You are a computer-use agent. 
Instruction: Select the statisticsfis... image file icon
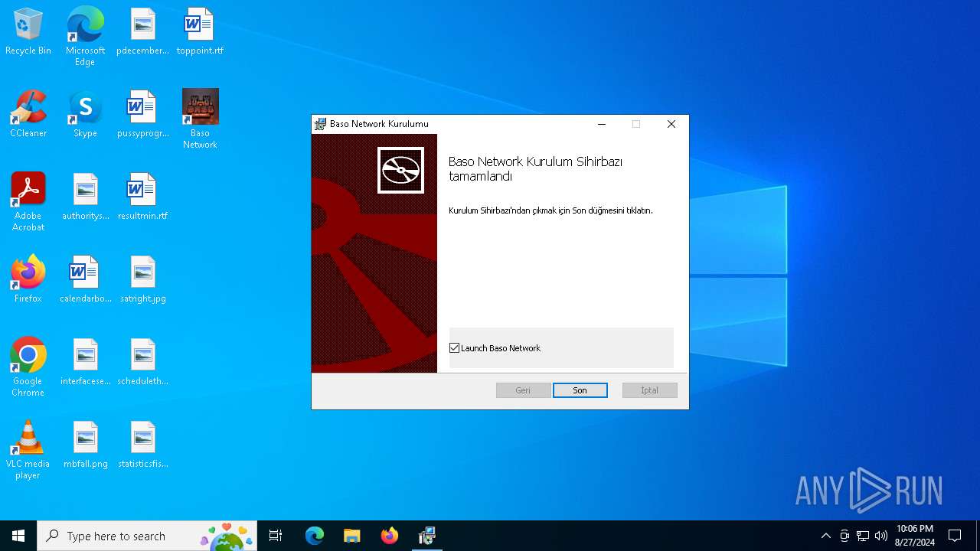142,445
